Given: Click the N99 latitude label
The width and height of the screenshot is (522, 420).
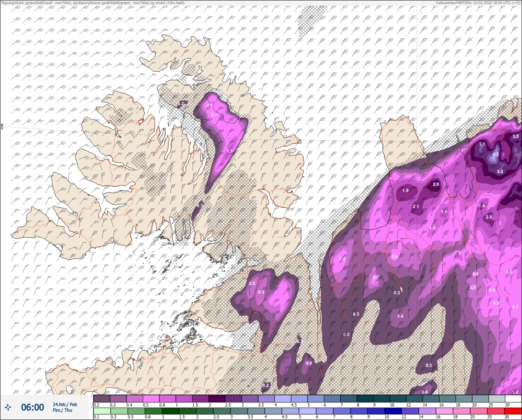Looking at the screenshot, I should coord(2,127).
